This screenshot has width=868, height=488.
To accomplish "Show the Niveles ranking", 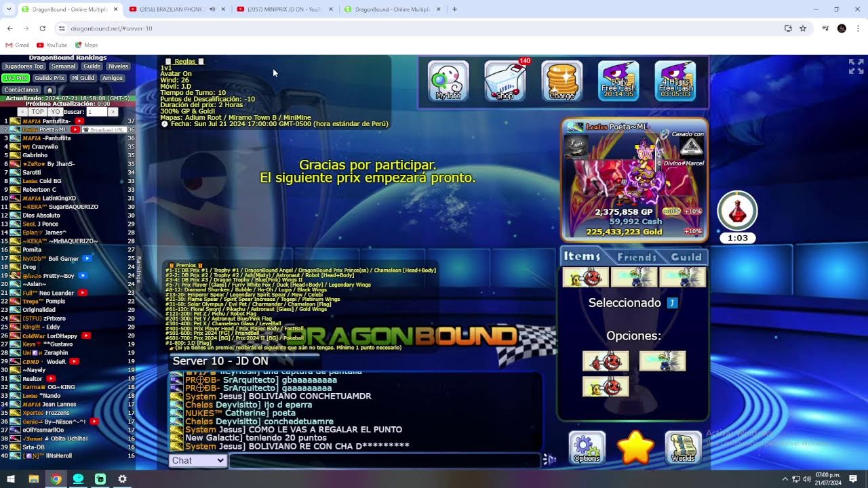I will [118, 66].
